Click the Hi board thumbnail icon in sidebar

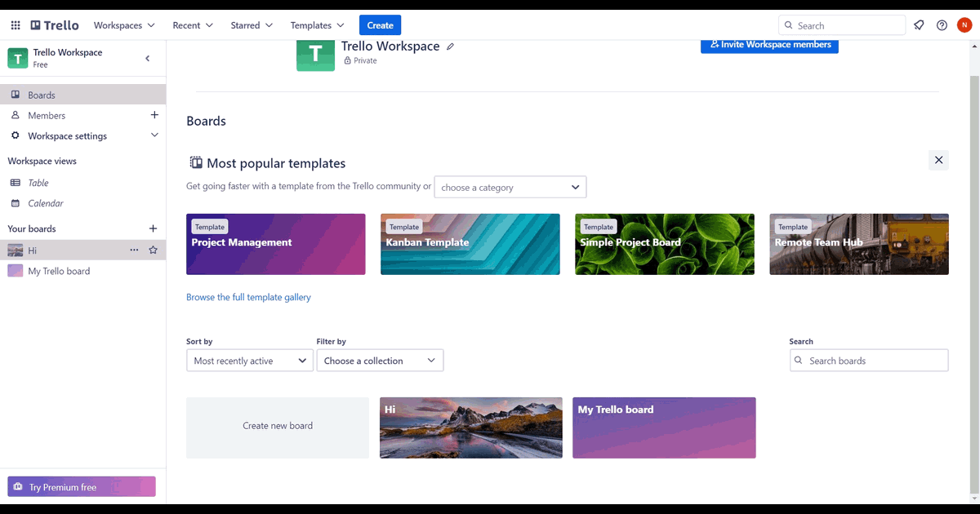16,250
